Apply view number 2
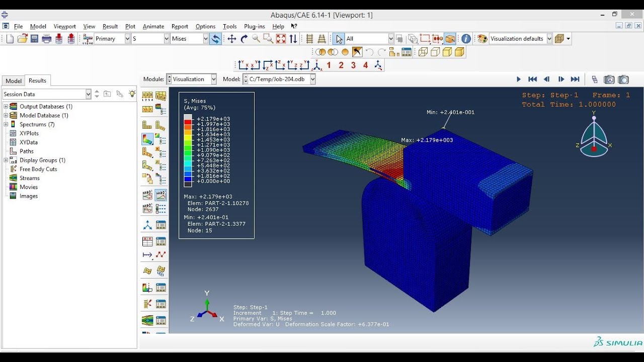The width and height of the screenshot is (644, 362). (341, 65)
